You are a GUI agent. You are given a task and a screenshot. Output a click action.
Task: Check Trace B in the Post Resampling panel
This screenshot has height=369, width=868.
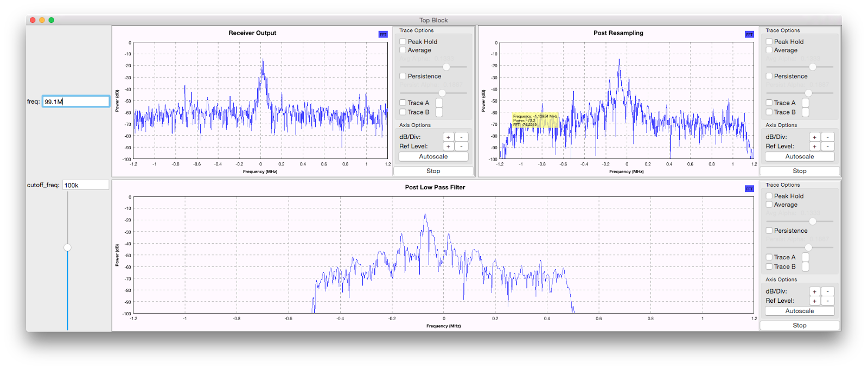tap(769, 112)
